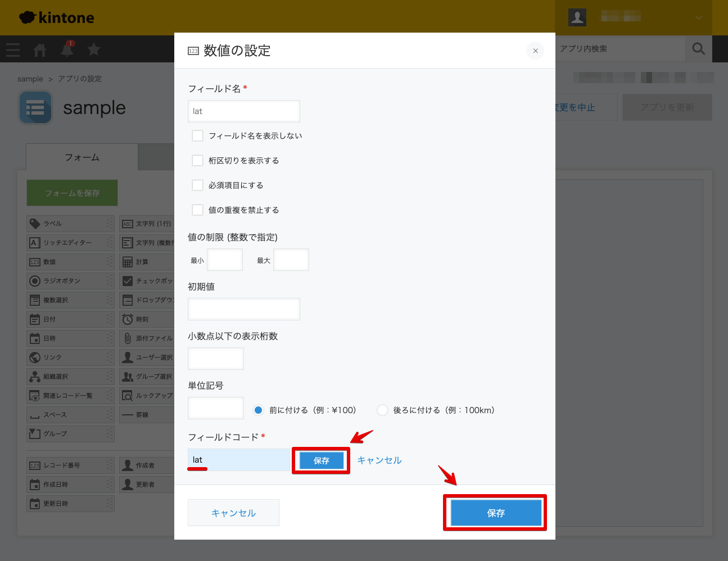Select the レコード番号 field icon
Image resolution: width=728 pixels, height=561 pixels.
pos(35,465)
